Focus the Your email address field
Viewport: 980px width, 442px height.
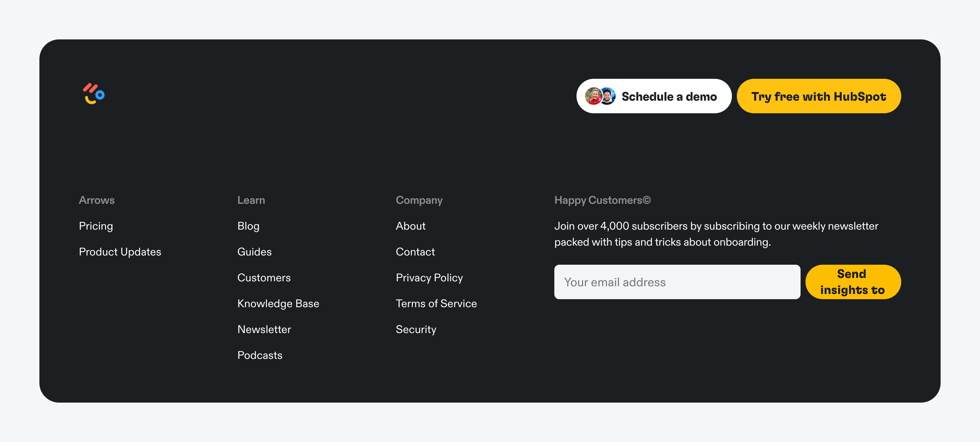pos(677,282)
